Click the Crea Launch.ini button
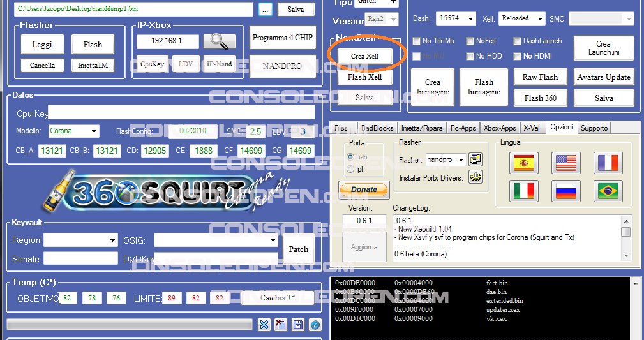 (x=604, y=48)
